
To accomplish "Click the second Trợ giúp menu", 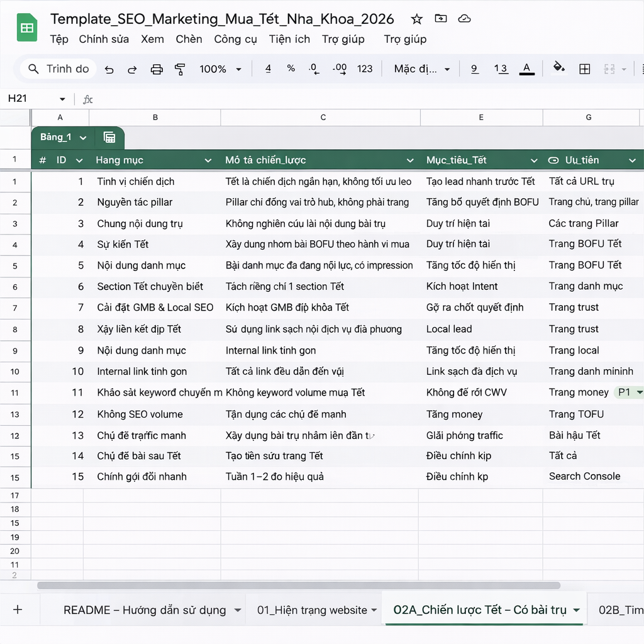I will coord(405,40).
